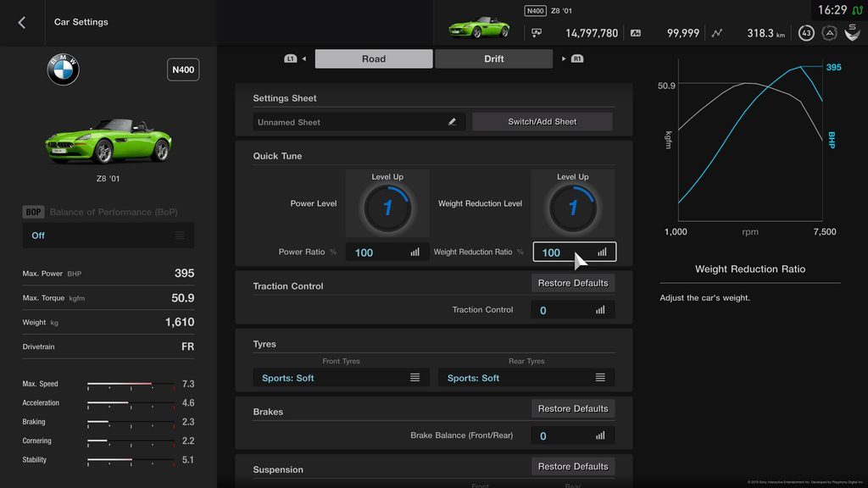Click the bars icon in Power Ratio field
This screenshot has height=488, width=868.
tap(415, 252)
